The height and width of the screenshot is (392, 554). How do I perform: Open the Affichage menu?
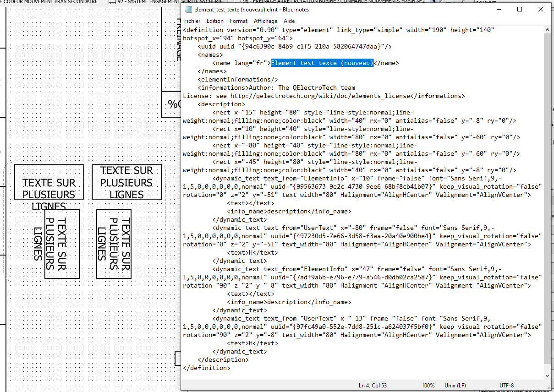click(x=265, y=21)
